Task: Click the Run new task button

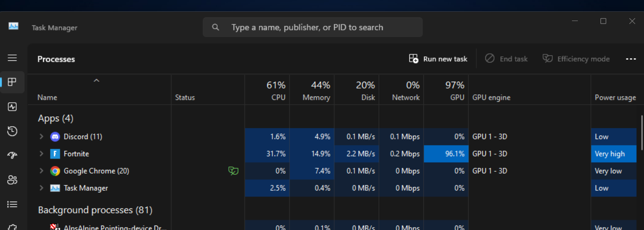Action: click(x=438, y=59)
